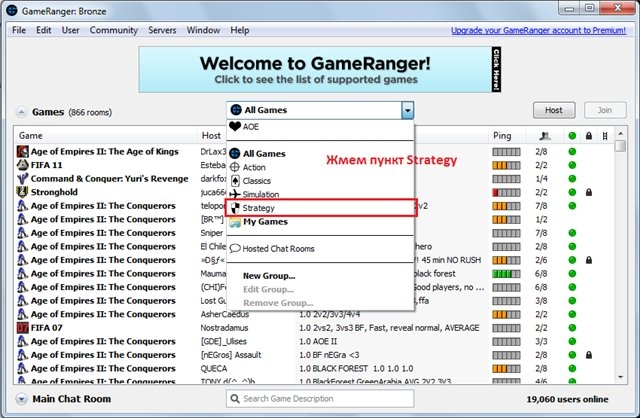Viewport: 640px width, 418px height.
Task: Close the All Games dropdown arrow
Action: [x=407, y=109]
